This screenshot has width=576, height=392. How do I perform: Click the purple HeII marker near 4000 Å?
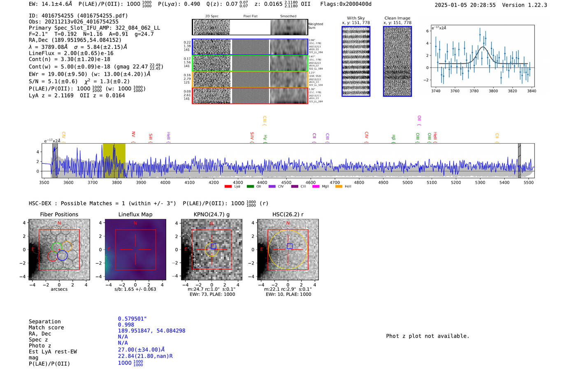(x=168, y=137)
